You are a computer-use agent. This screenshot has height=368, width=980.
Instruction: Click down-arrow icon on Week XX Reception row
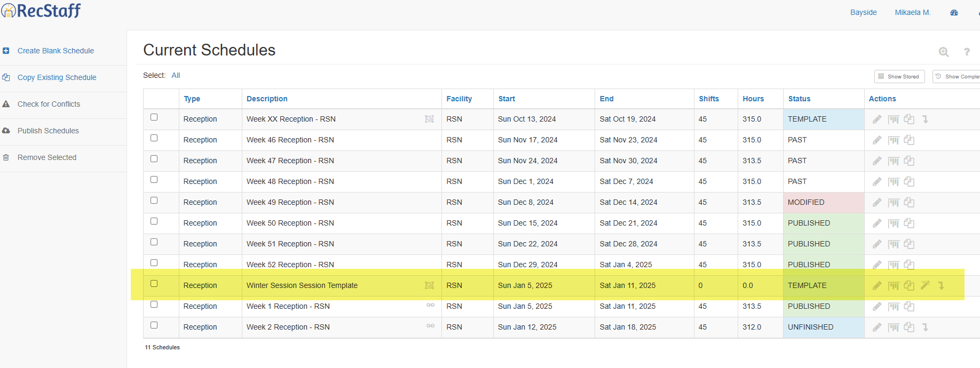pyautogui.click(x=925, y=119)
